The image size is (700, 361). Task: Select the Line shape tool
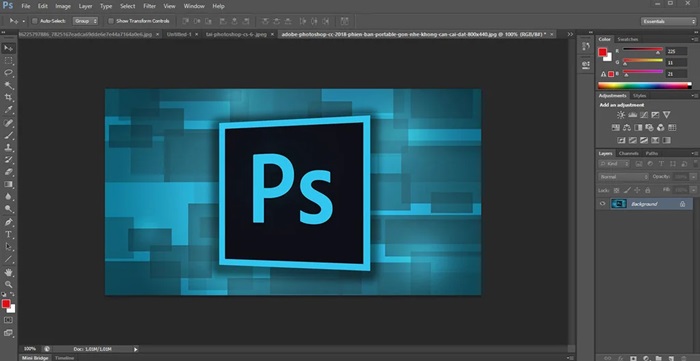[8, 259]
